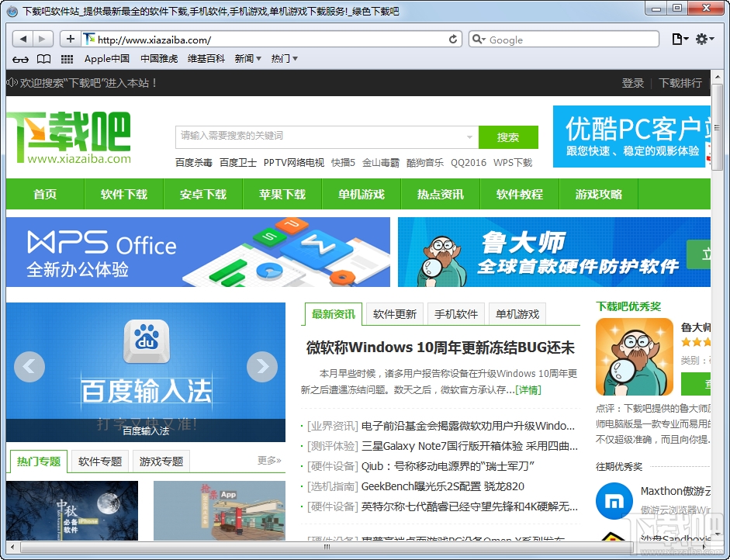Viewport: 730px width, 560px height.
Task: Add bookmark with the plus button
Action: [x=71, y=39]
